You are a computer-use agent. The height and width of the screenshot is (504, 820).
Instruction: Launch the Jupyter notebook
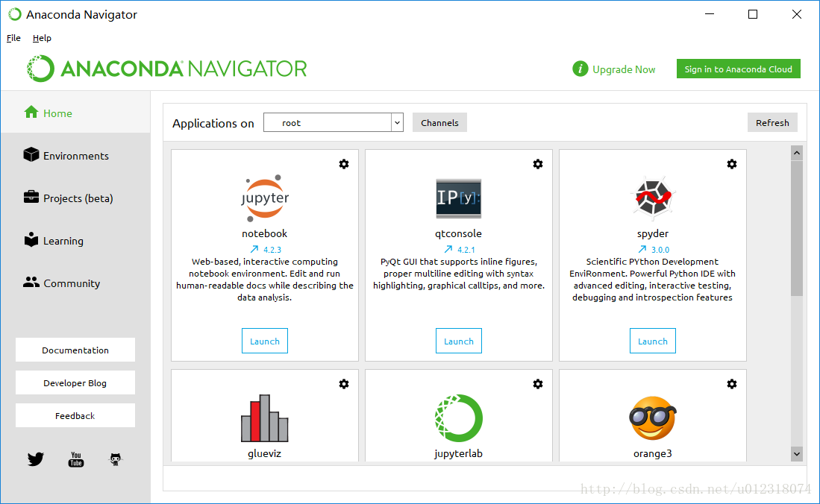265,341
